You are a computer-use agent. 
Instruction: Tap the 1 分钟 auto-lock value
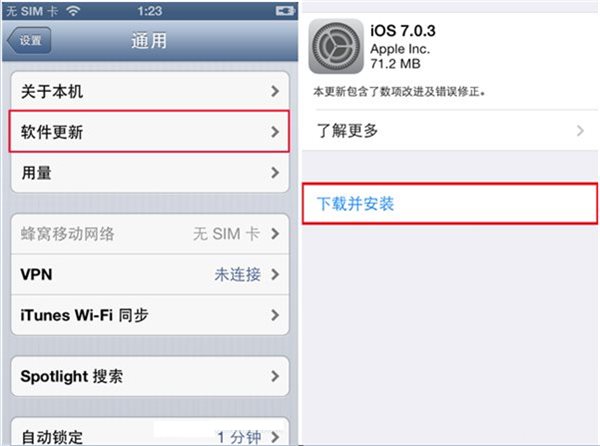[239, 437]
